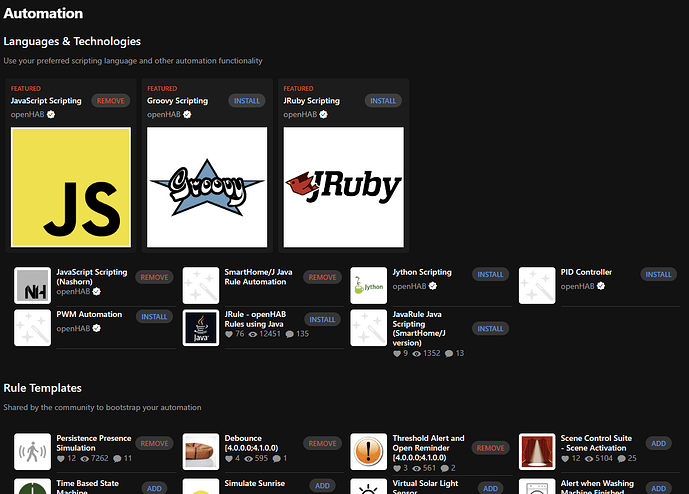Install the Groovy Scripting add-on
The height and width of the screenshot is (494, 689).
coord(247,101)
